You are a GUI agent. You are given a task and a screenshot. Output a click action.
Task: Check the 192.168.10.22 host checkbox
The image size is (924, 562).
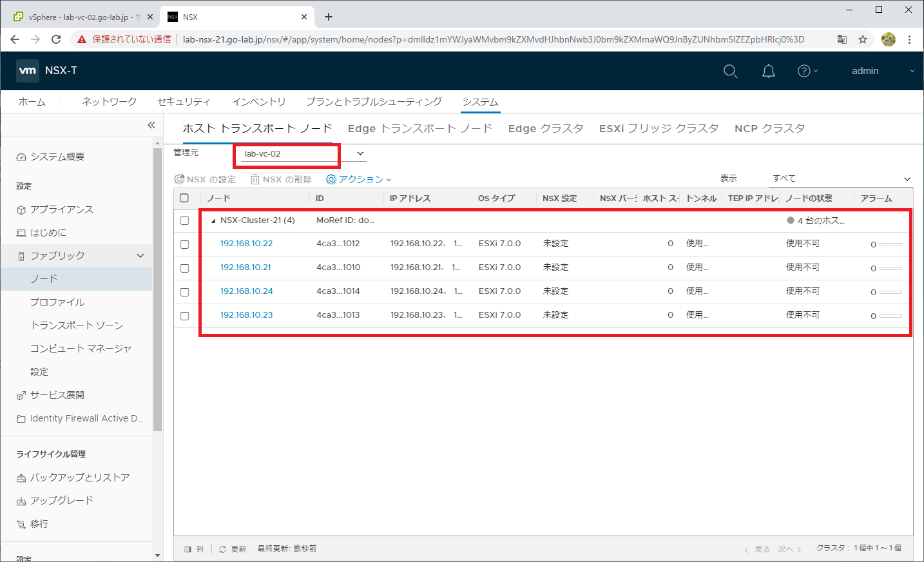coord(184,244)
